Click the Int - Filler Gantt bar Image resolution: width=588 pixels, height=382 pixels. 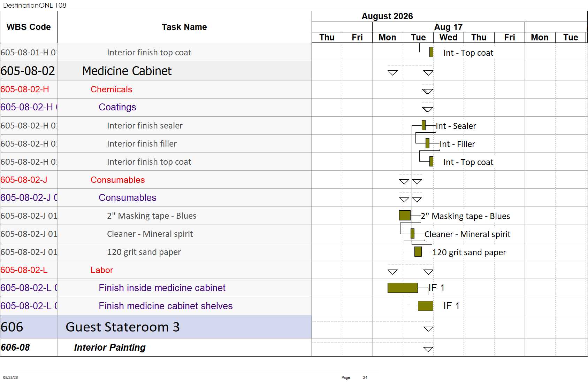[427, 143]
